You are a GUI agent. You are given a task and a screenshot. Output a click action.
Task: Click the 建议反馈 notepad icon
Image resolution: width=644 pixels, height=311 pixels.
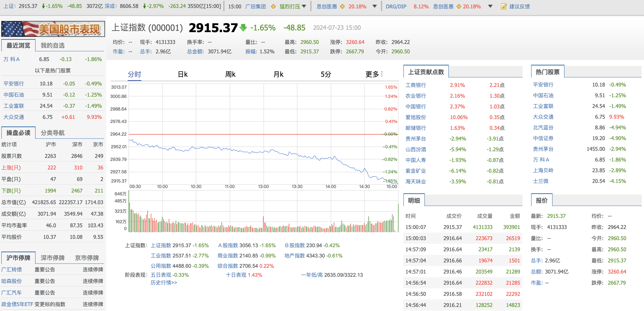pyautogui.click(x=503, y=6)
